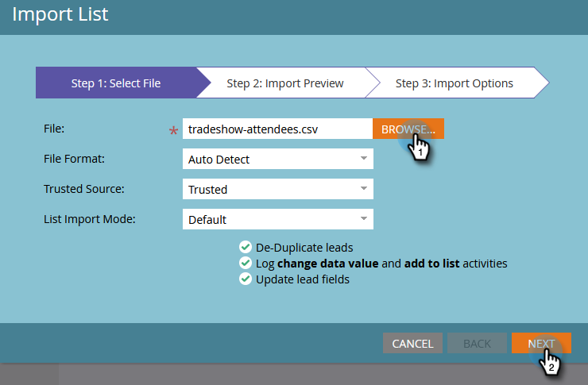Go to Step 1: Select File

tap(116, 83)
